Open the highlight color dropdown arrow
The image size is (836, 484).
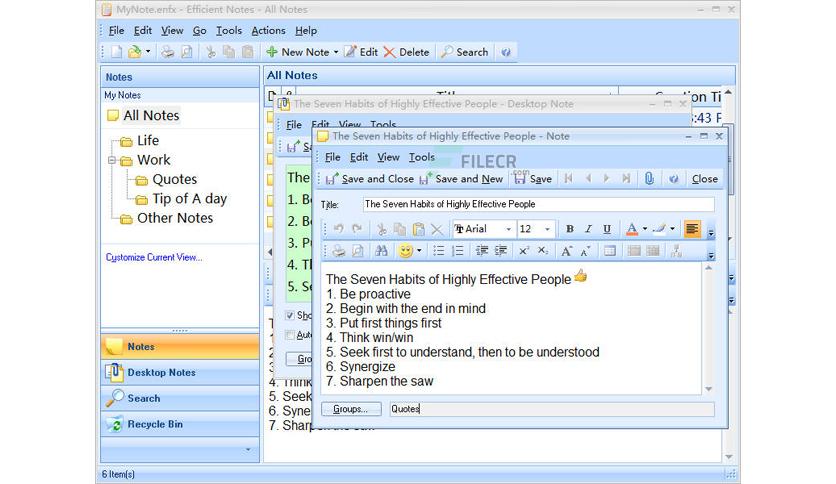click(672, 229)
